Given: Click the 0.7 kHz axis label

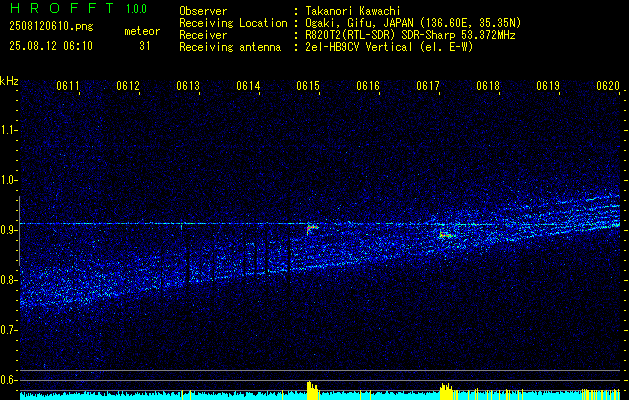Looking at the screenshot, I should [x=7, y=330].
